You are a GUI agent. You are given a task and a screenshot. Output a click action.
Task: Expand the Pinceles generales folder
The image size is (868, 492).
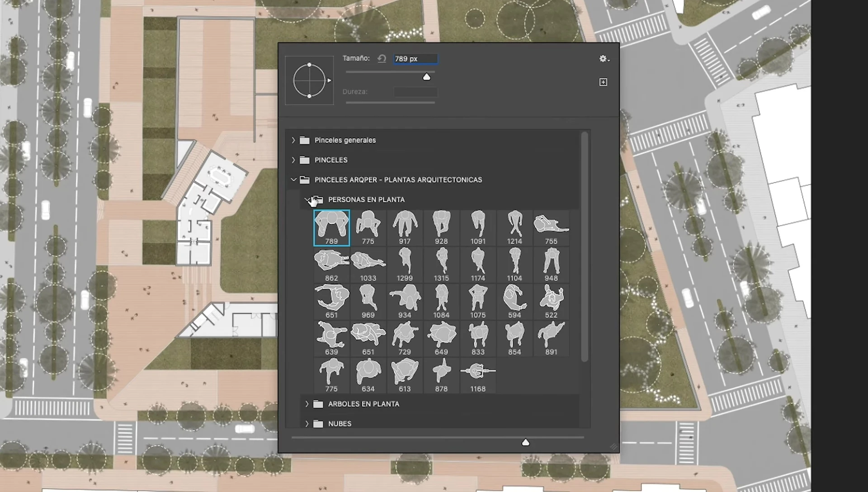(x=293, y=140)
